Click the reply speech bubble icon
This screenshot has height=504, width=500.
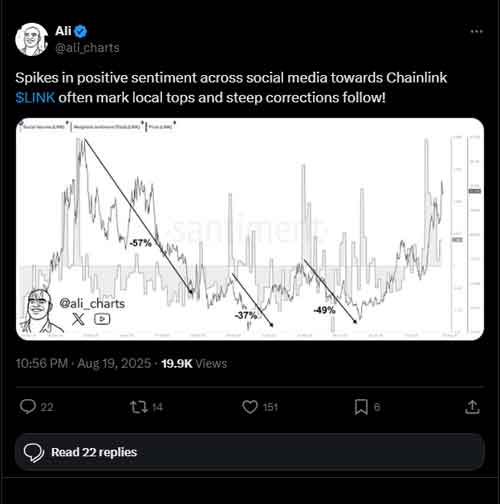tap(28, 407)
